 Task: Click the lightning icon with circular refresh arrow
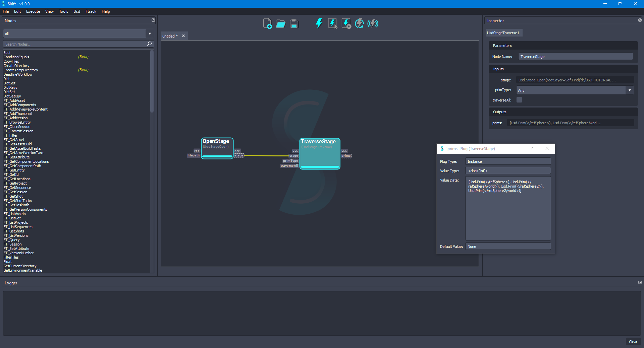click(x=359, y=23)
